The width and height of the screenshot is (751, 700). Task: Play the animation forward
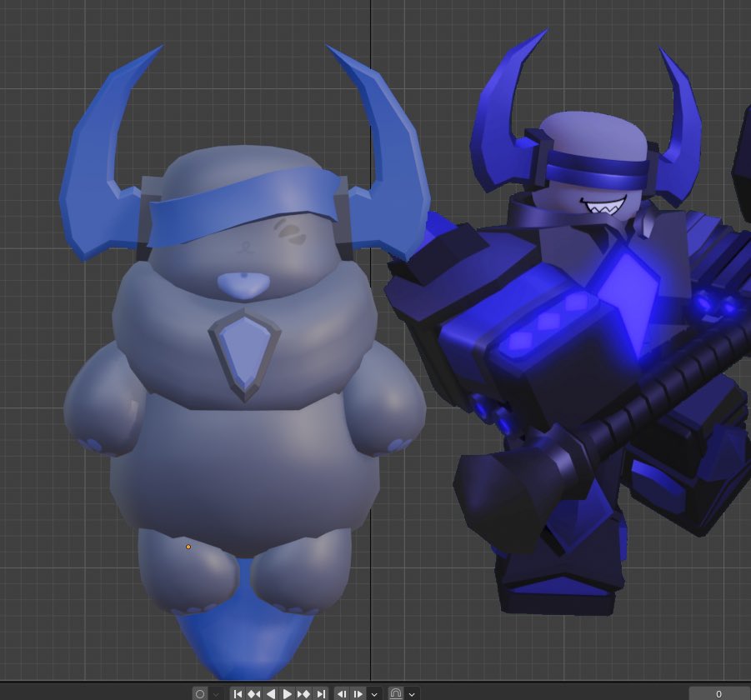(x=287, y=694)
